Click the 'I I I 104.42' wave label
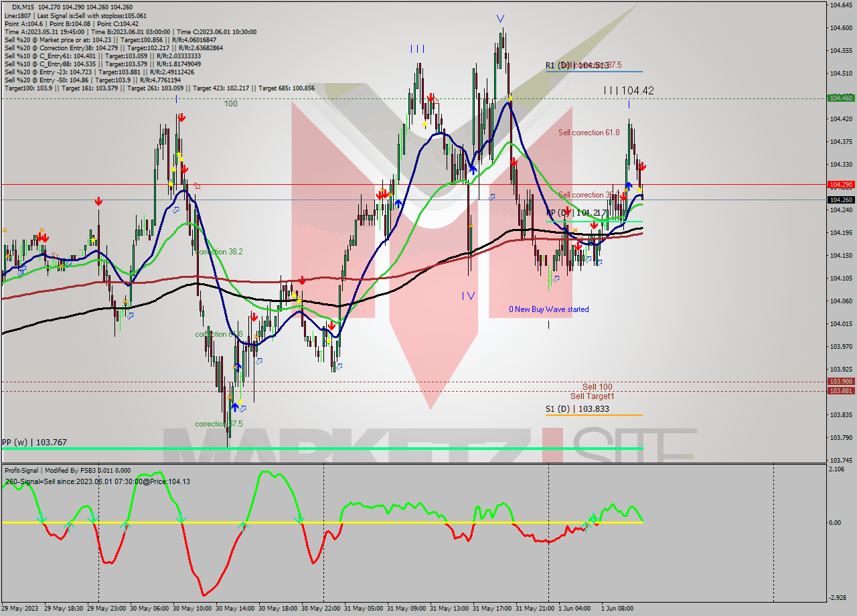This screenshot has height=616, width=857. [x=629, y=90]
